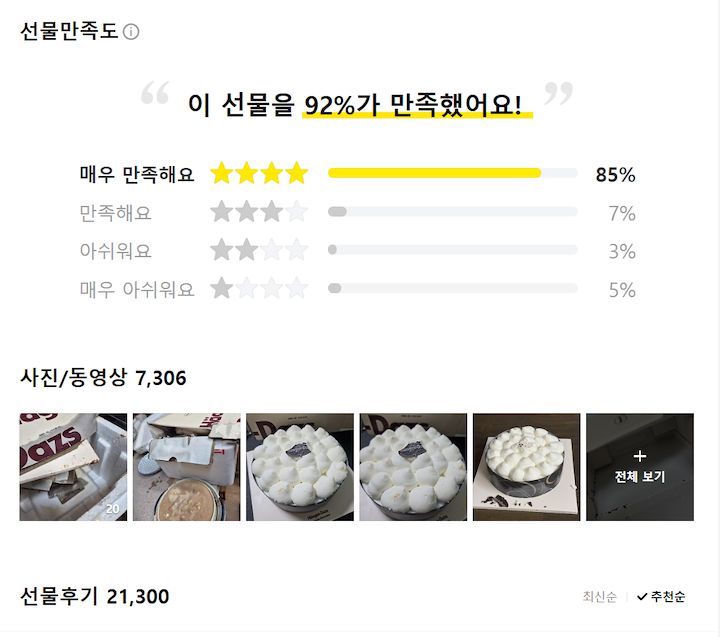
Task: Open second photo thumbnail with melted cake
Action: 186,467
